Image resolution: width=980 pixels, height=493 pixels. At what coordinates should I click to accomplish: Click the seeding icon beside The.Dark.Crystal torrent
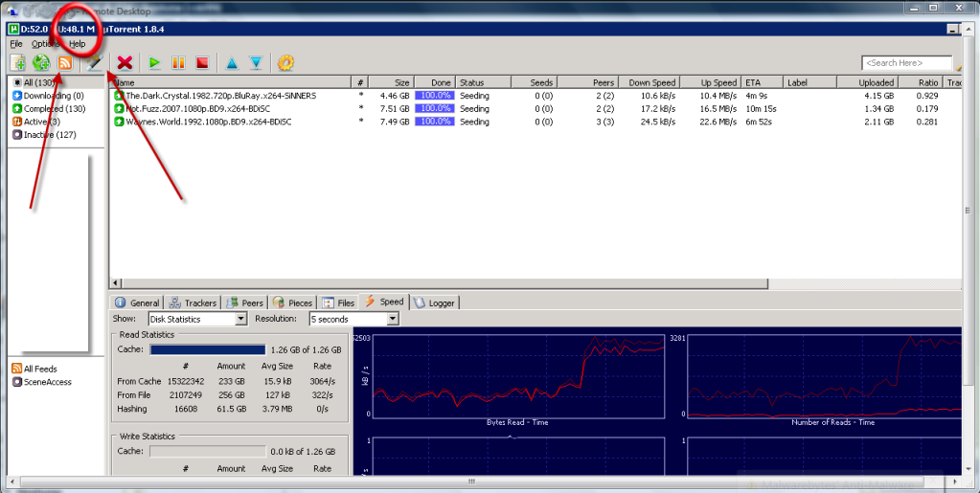[119, 96]
